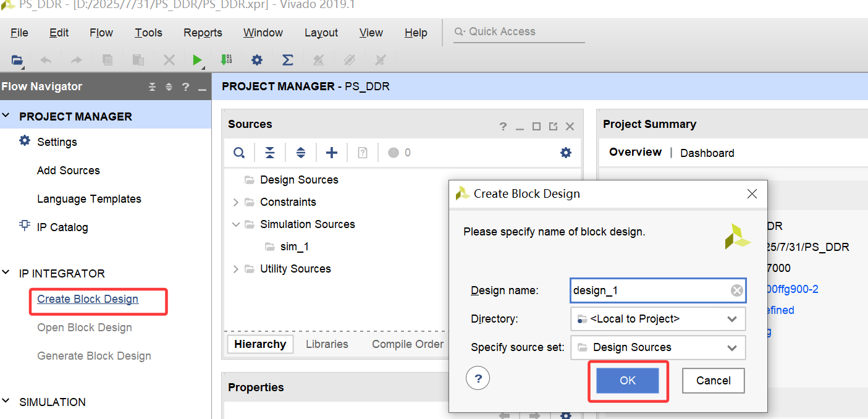Switch to the Libraries tab
Image resolution: width=868 pixels, height=419 pixels.
click(327, 344)
